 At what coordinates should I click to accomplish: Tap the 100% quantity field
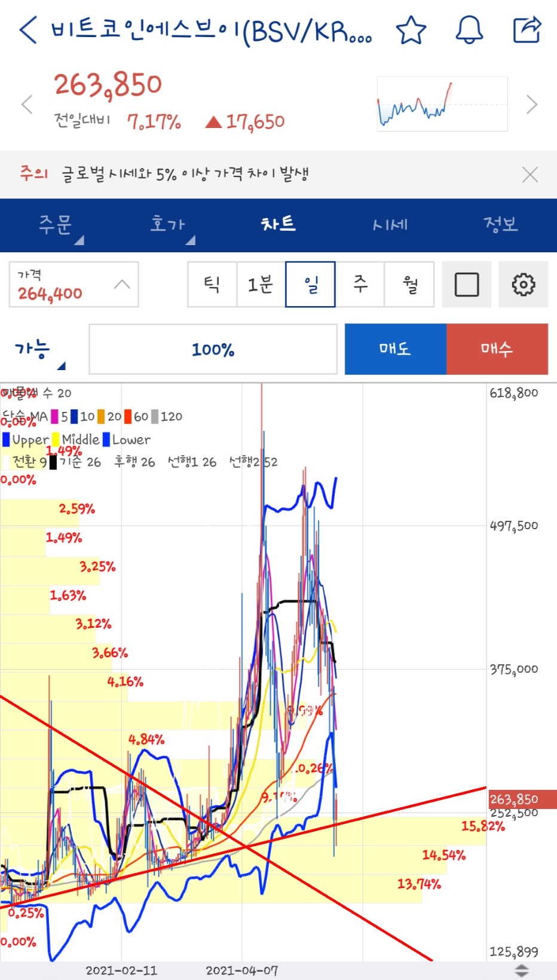pyautogui.click(x=213, y=349)
